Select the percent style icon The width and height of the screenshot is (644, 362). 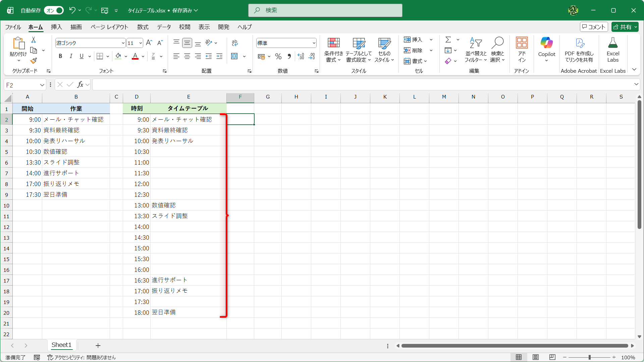tap(278, 56)
